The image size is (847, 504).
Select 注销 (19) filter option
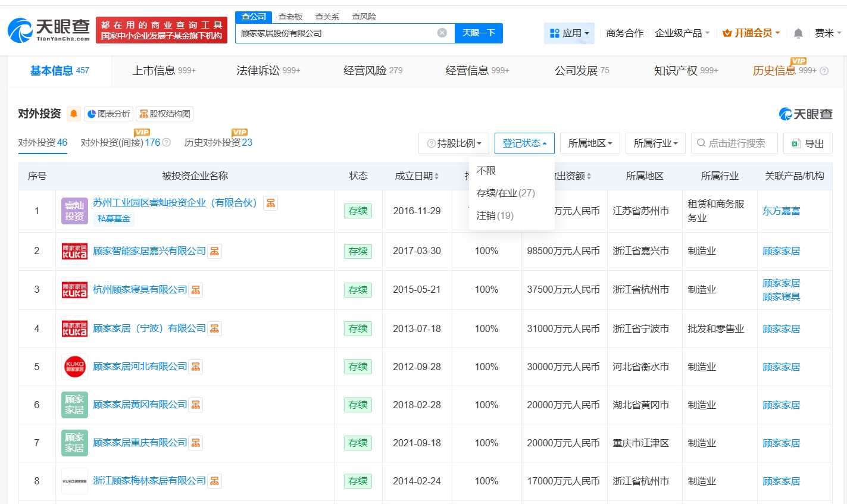(x=495, y=215)
